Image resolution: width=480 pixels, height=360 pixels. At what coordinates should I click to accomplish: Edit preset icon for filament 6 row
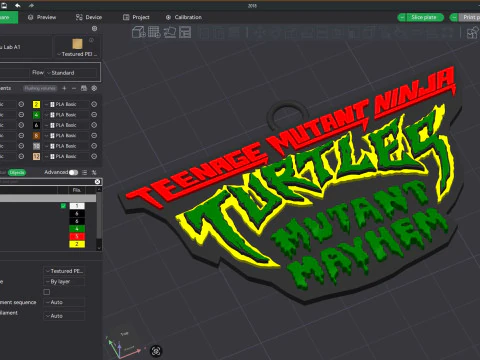coord(94,125)
